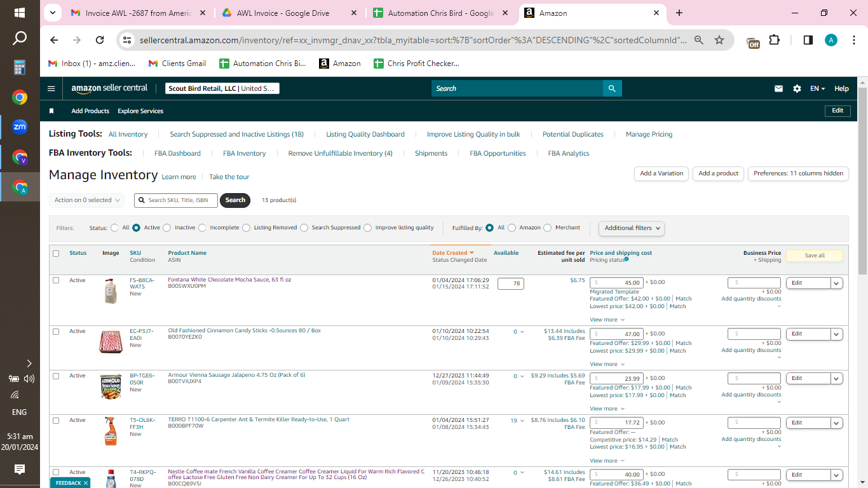Open Preferences: 11 columns hidden

799,173
